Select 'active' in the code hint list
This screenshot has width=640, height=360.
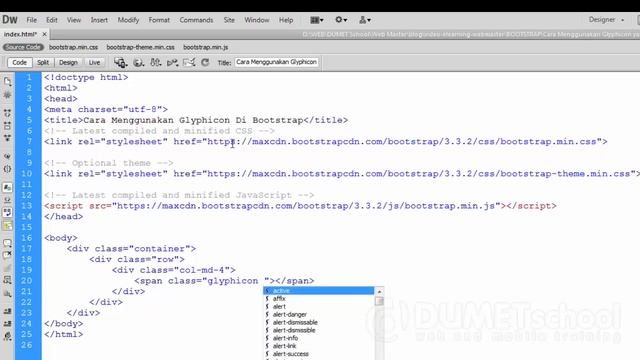click(x=318, y=291)
